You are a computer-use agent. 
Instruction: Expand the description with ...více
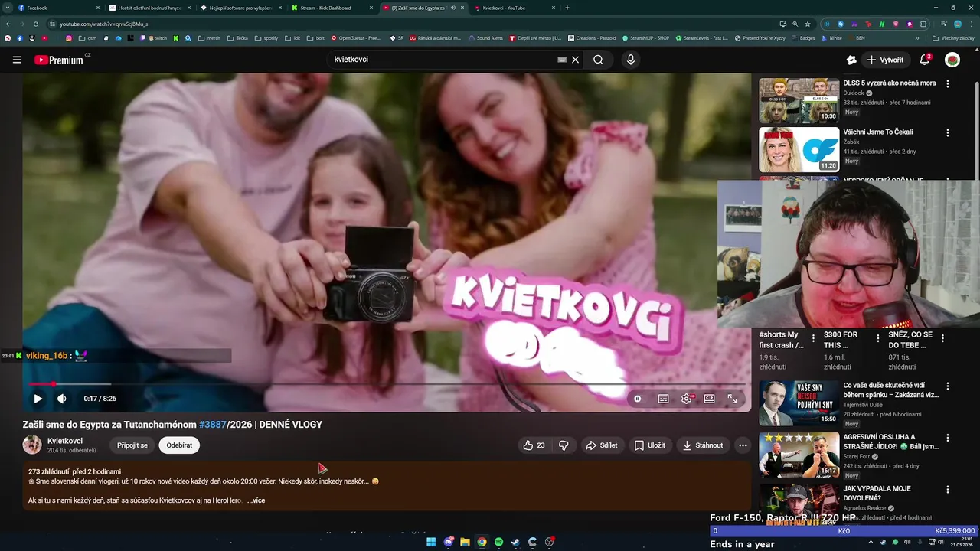(x=256, y=500)
